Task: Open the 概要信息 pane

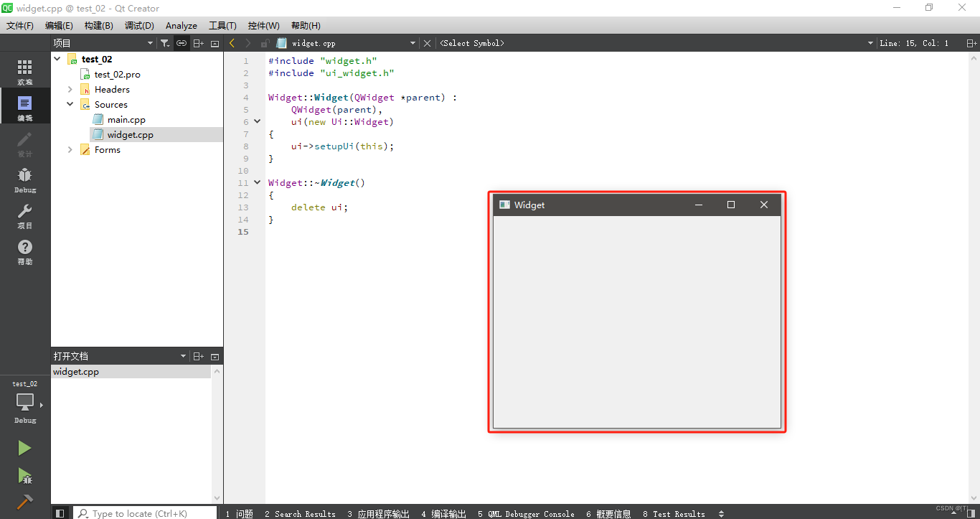Action: pyautogui.click(x=608, y=513)
